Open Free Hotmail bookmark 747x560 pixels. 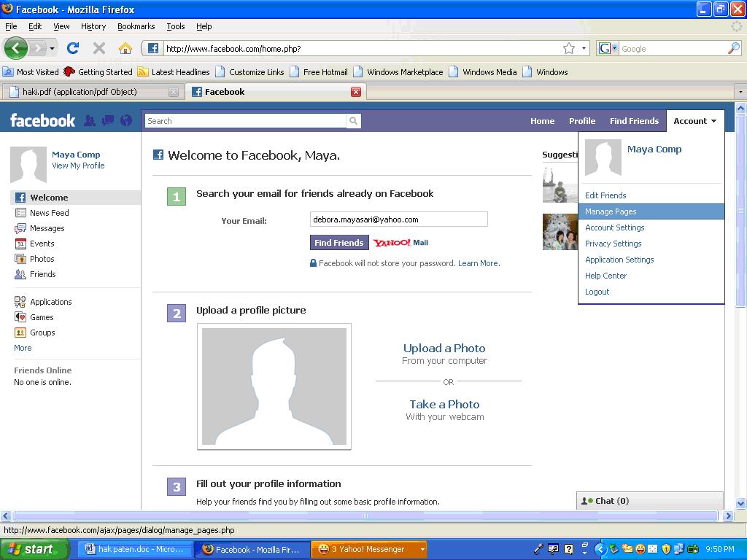point(320,72)
